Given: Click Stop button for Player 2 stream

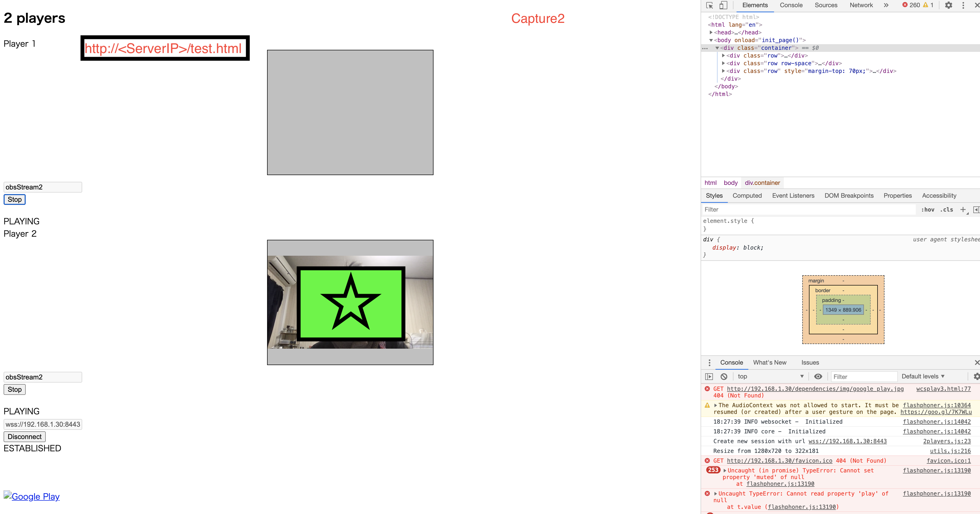Looking at the screenshot, I should (x=14, y=389).
